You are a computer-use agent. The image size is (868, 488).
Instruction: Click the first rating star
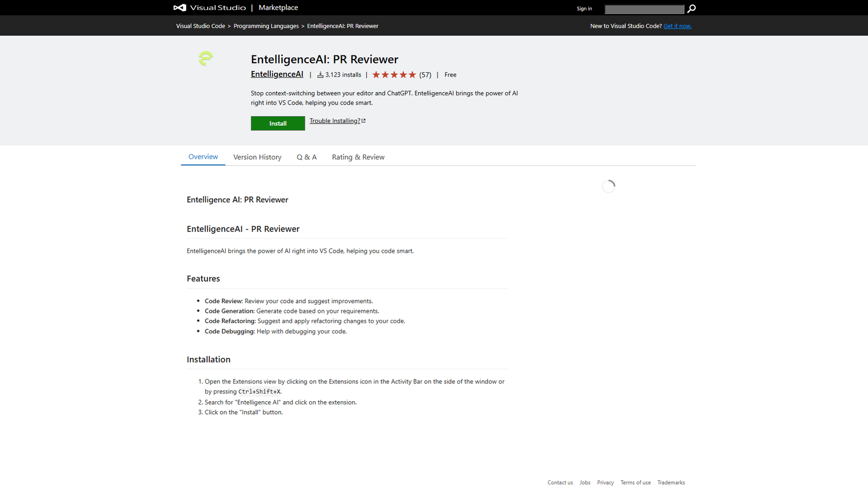click(x=377, y=74)
